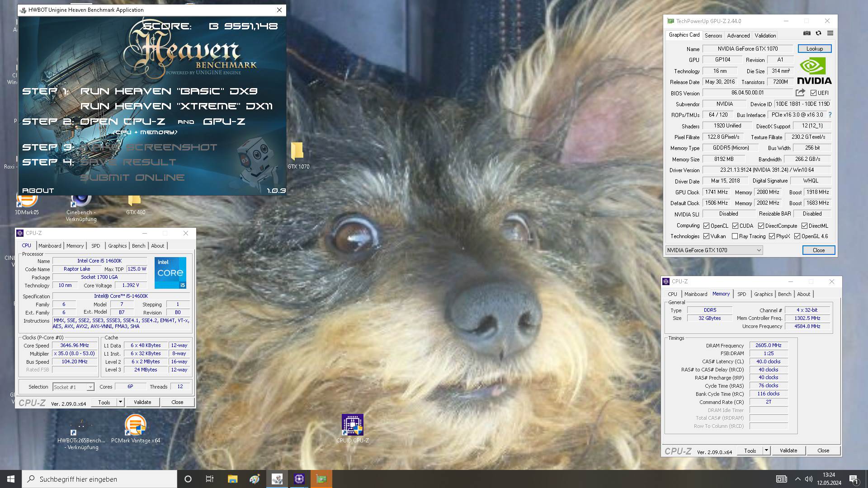Open the Socket #1 selection dropdown
This screenshot has width=868, height=488.
pyautogui.click(x=73, y=387)
